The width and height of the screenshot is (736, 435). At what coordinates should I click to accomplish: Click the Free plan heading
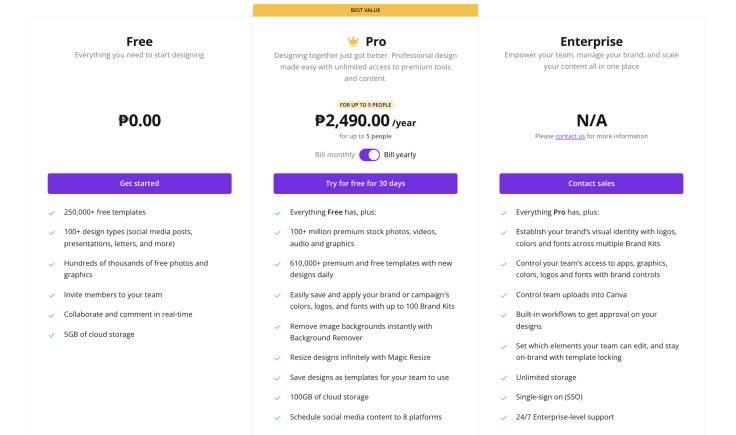139,42
